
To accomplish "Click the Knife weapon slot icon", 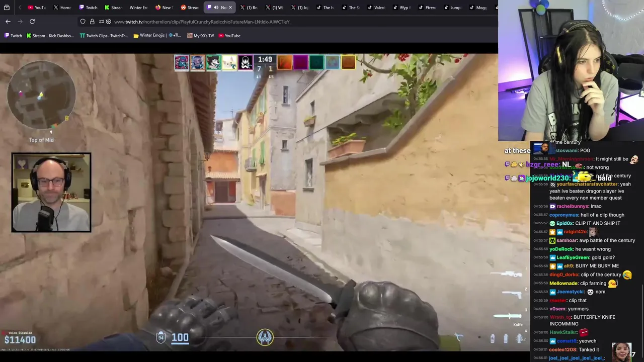I will tap(508, 316).
